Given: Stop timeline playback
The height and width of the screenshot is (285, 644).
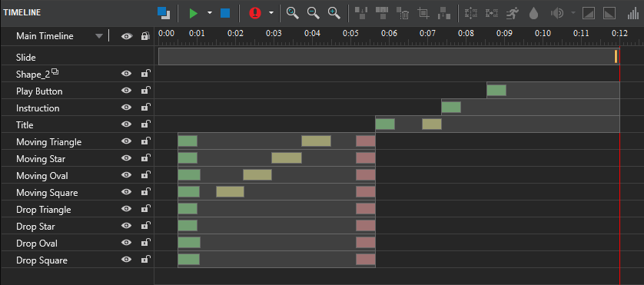Looking at the screenshot, I should (x=225, y=13).
